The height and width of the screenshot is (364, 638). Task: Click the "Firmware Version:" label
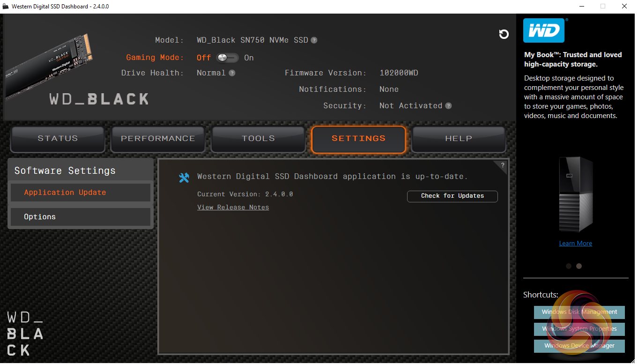(x=326, y=73)
